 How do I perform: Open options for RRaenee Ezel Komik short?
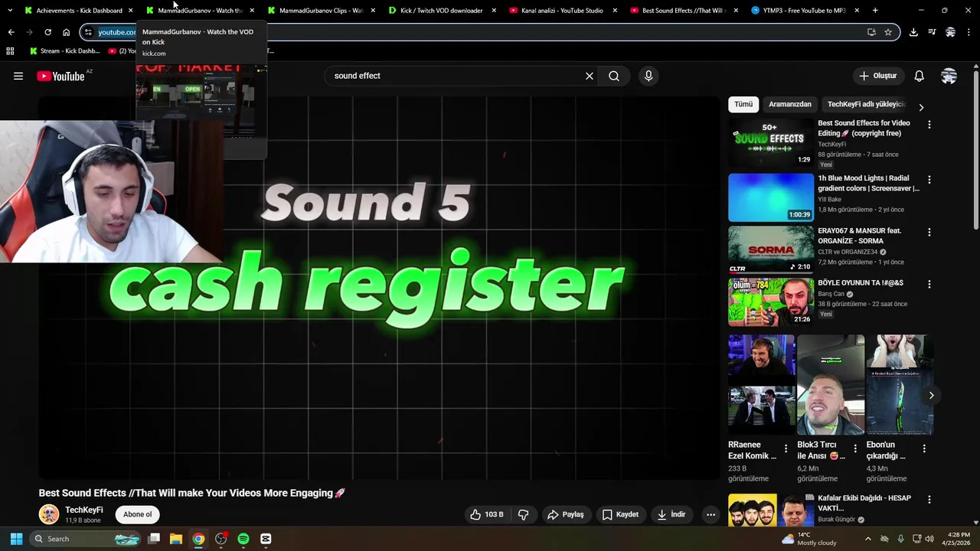point(786,448)
